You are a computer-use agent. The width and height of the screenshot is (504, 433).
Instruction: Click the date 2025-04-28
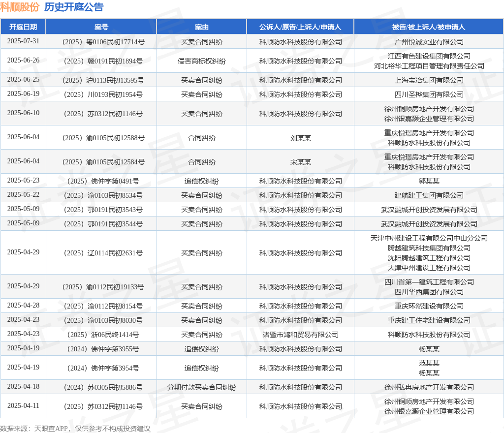pyautogui.click(x=23, y=306)
